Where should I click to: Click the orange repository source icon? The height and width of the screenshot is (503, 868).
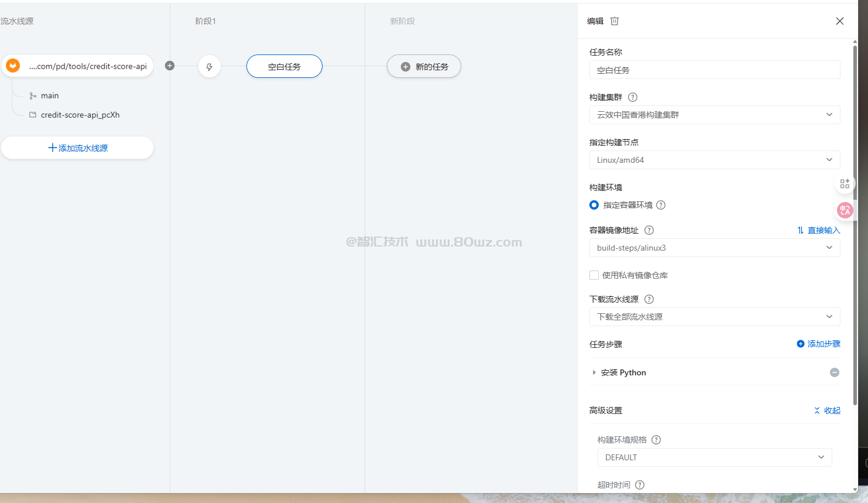(x=13, y=66)
